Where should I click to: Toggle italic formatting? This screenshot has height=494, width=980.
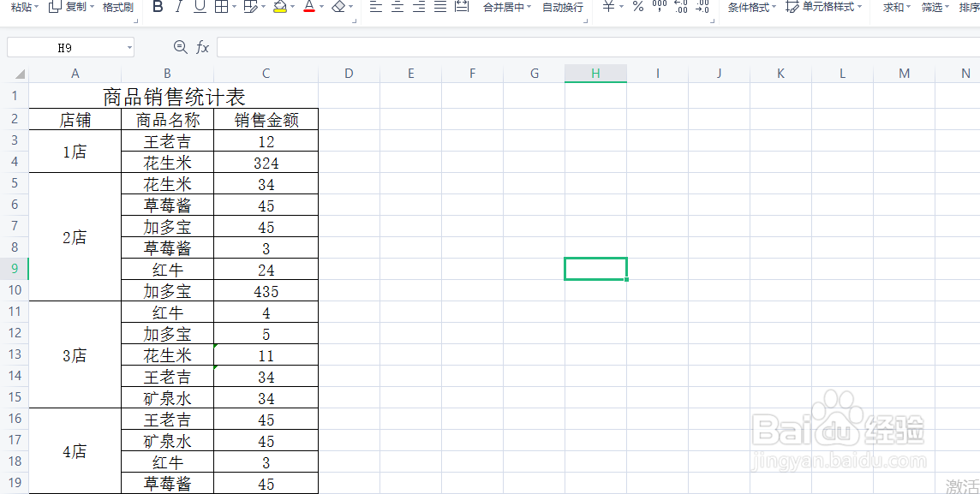[179, 8]
